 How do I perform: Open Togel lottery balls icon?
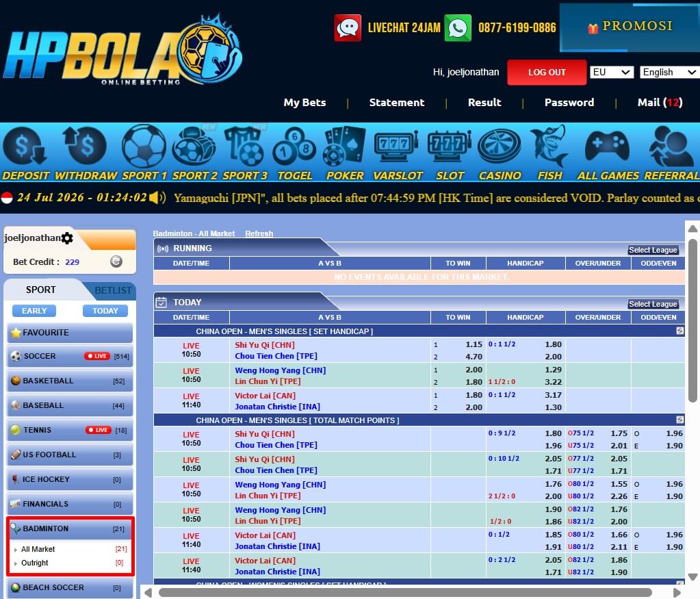(x=294, y=147)
